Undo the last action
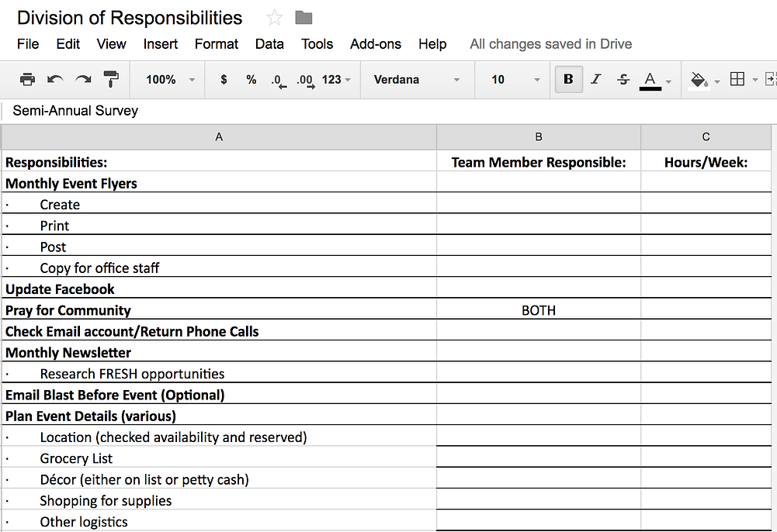Viewport: 777px width, 532px height. click(55, 79)
